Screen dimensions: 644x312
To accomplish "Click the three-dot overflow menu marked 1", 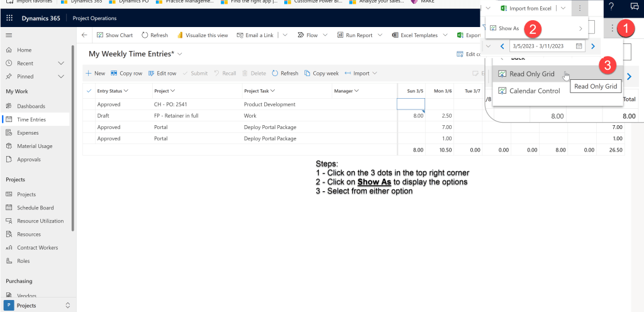I will (x=613, y=28).
